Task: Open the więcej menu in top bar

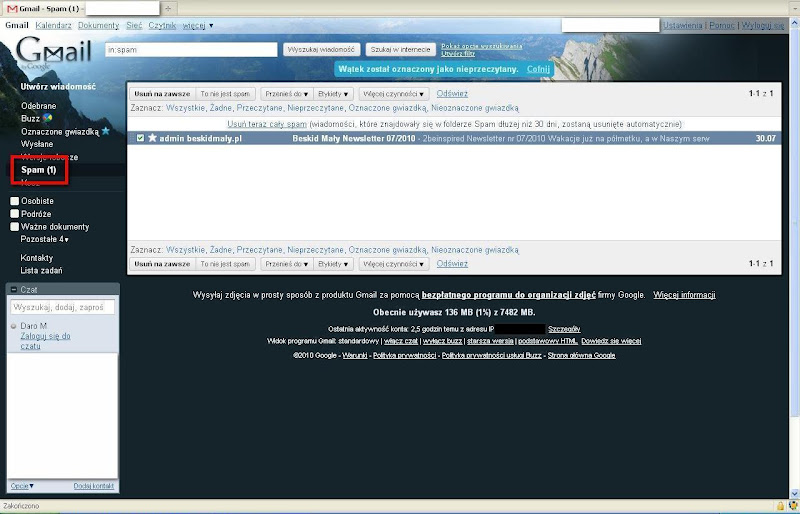Action: click(x=198, y=25)
